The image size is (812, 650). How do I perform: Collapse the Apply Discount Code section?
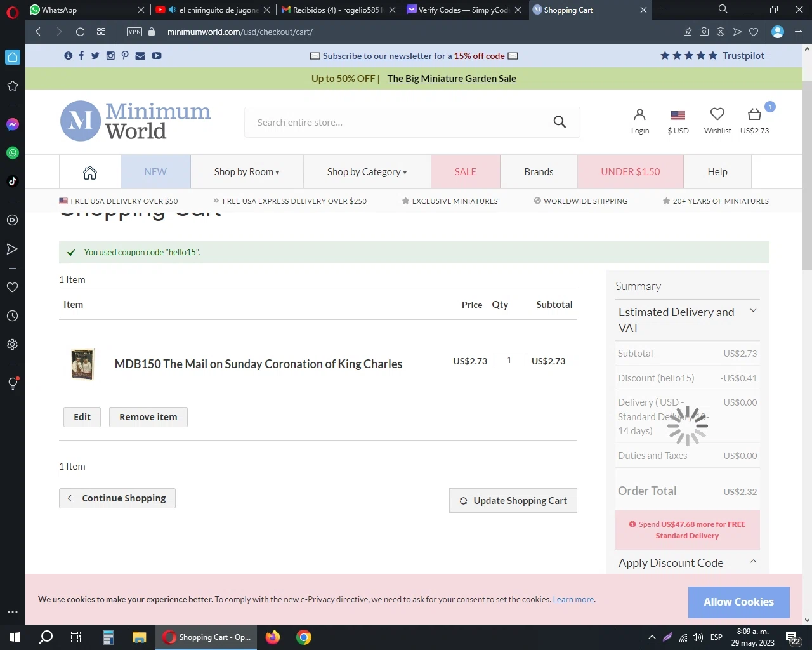coord(753,562)
